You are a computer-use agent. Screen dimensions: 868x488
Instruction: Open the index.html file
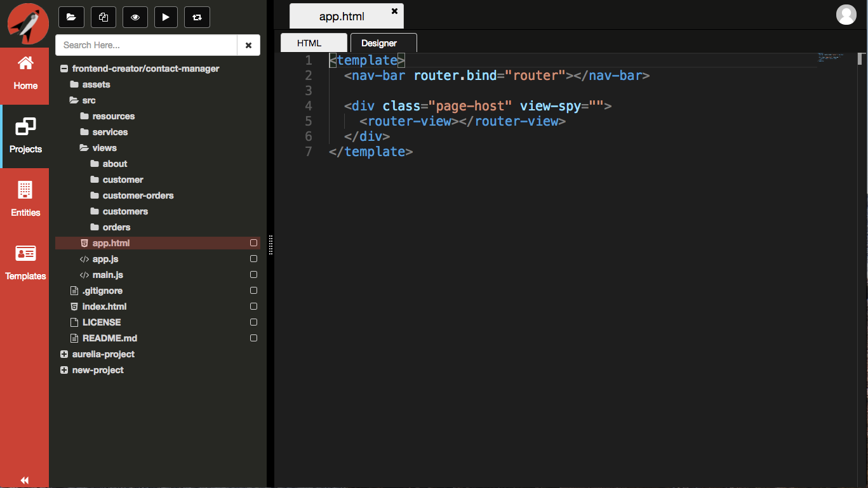point(105,307)
